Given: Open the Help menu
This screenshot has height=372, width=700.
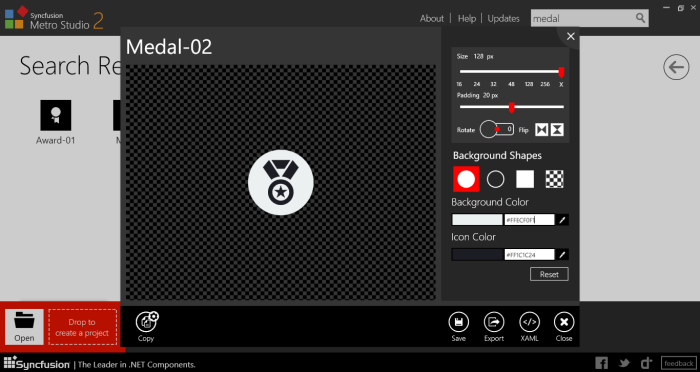Looking at the screenshot, I should click(x=467, y=19).
